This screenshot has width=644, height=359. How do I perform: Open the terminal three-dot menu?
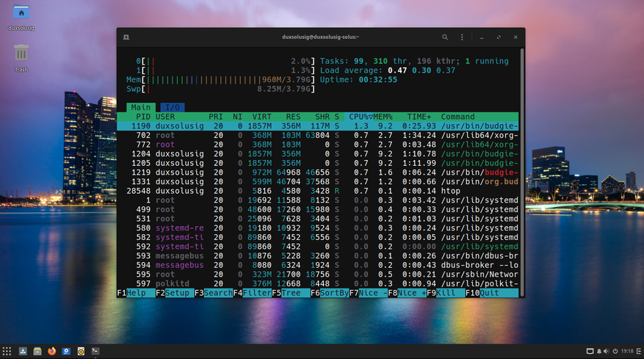coord(463,37)
